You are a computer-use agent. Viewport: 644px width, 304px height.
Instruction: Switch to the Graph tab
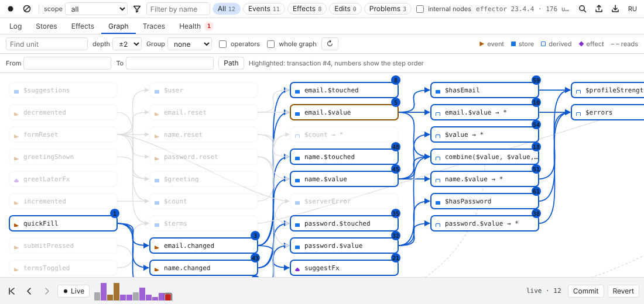coord(118,26)
